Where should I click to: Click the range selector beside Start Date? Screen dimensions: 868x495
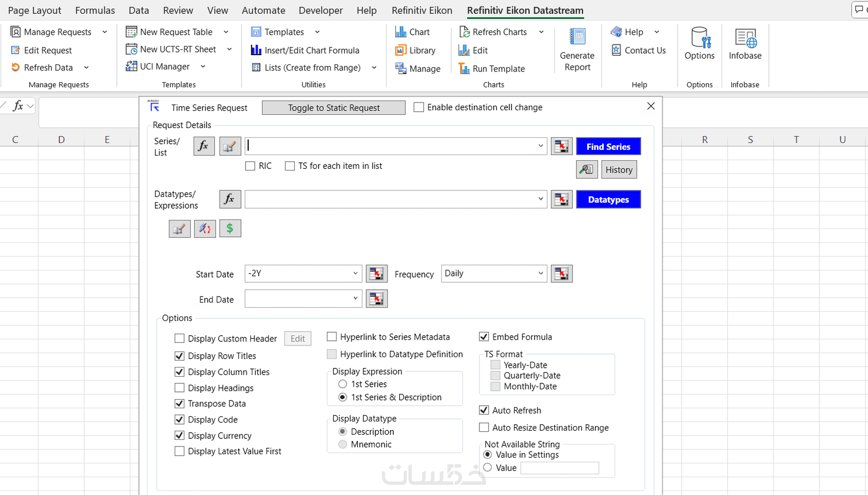point(377,274)
